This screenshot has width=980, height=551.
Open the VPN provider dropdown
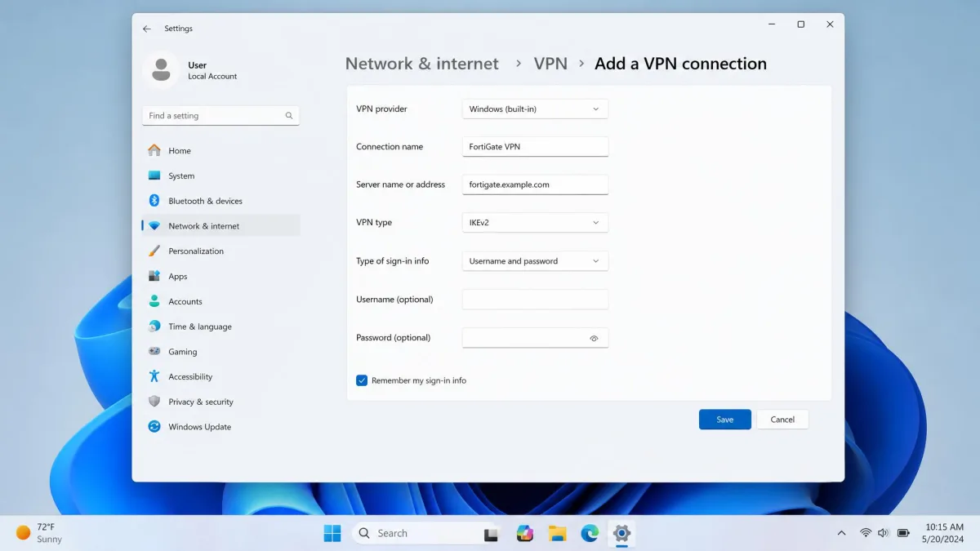pos(535,109)
